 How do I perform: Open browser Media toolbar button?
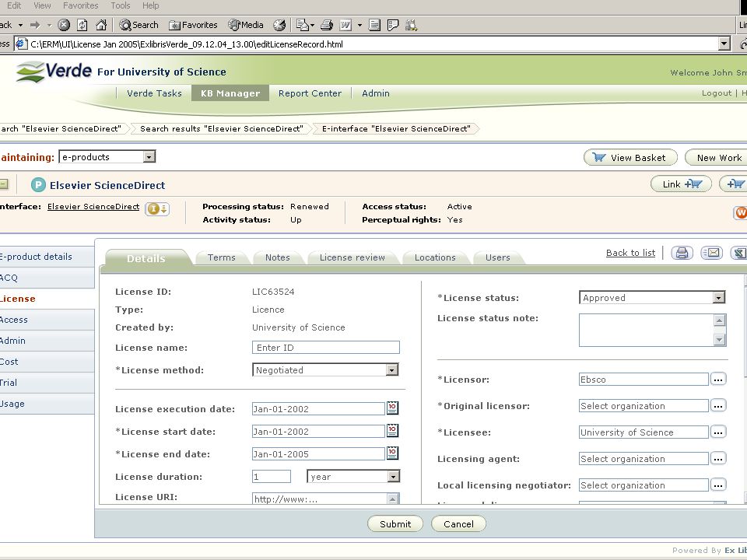(246, 25)
